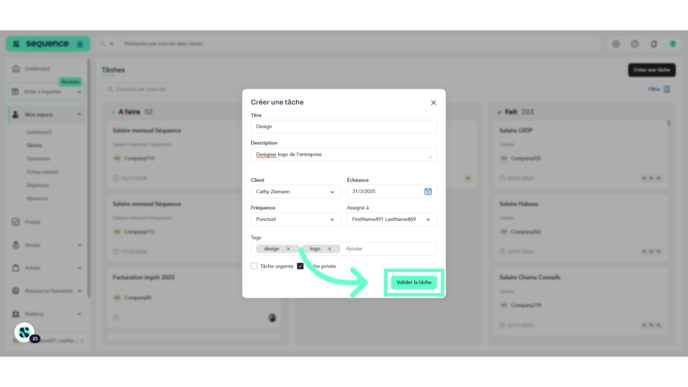Open the Salaire Habeas task card
Viewport: 688px width, 387px height.
click(580, 228)
